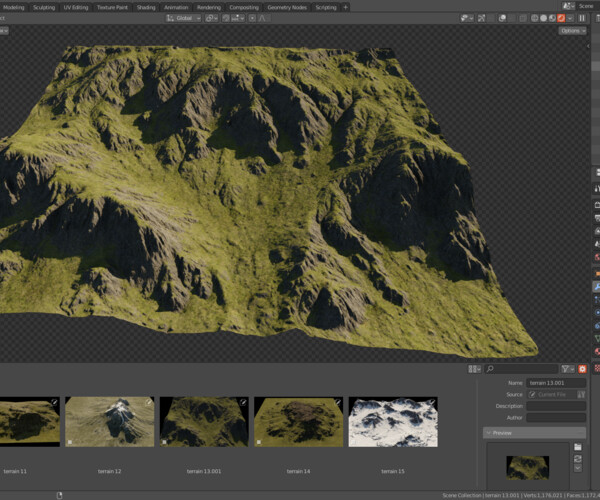Select the snowy terrain 15 asset thumbnail

click(x=393, y=422)
